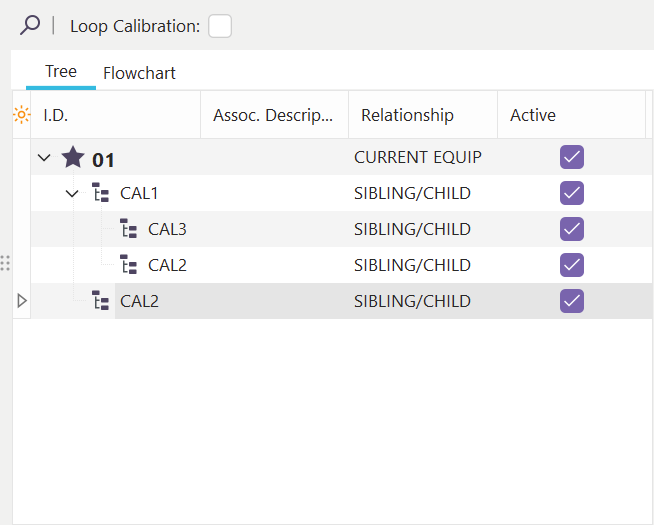Switch to the Flowchart tab
This screenshot has height=525, width=654.
[139, 73]
